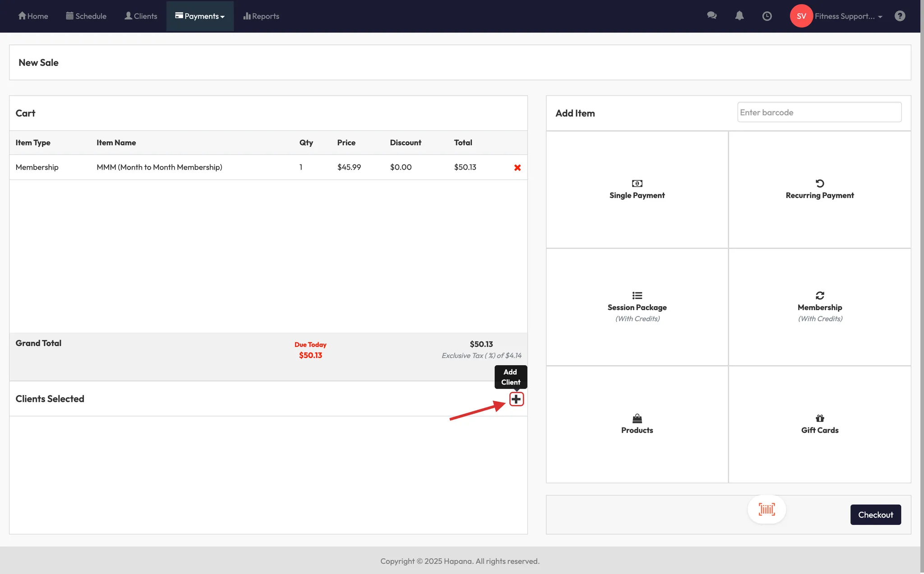The width and height of the screenshot is (924, 574).
Task: Click the Add Client plus icon
Action: point(516,399)
